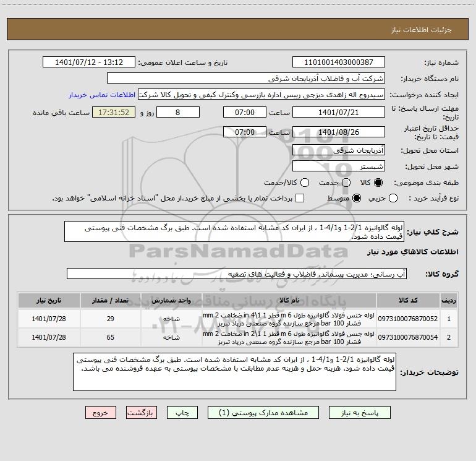The width and height of the screenshot is (476, 461).
Task: Click the remaining days field showing 8
Action: pyautogui.click(x=178, y=112)
